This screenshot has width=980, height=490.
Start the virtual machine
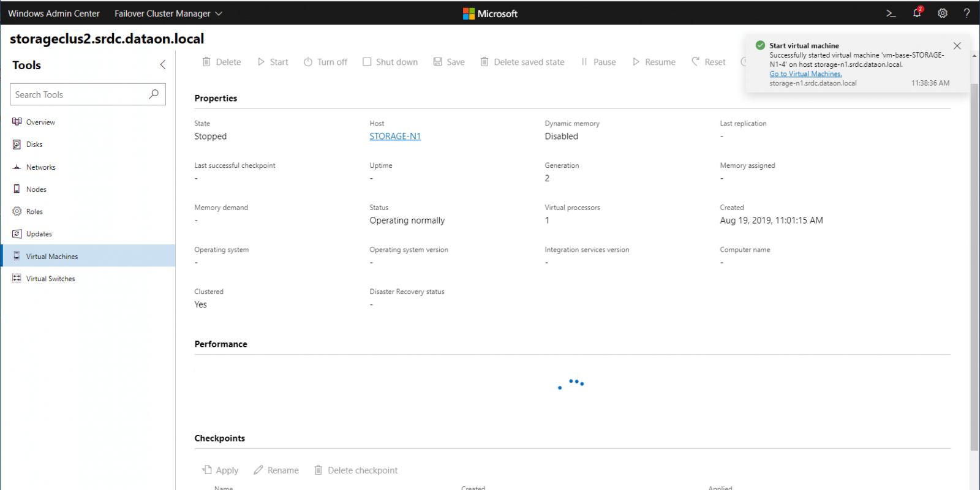(273, 62)
